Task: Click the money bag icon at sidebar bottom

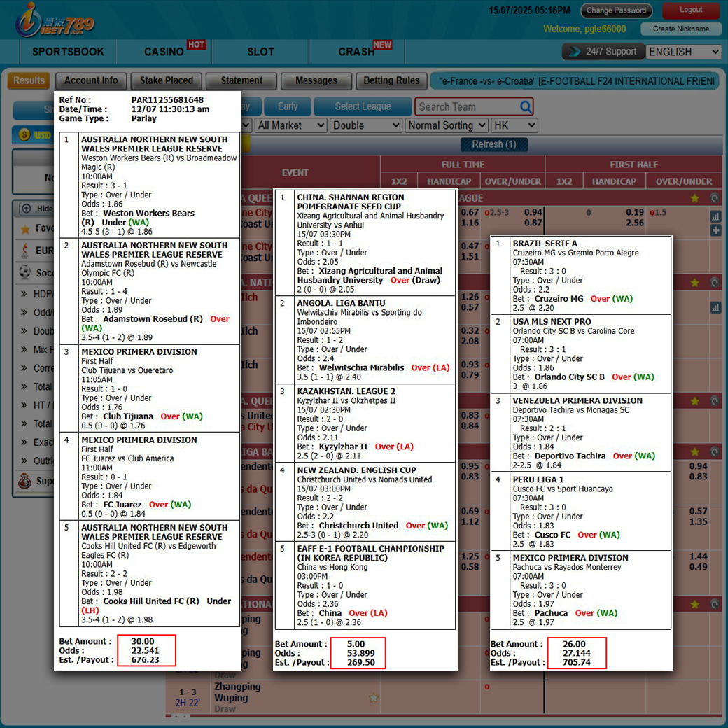Action: [x=25, y=480]
